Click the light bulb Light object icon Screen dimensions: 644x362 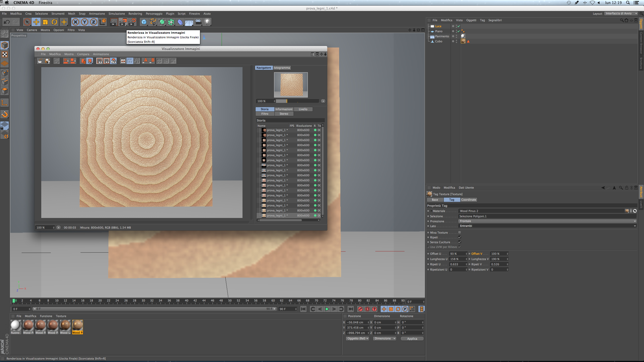coord(207,22)
